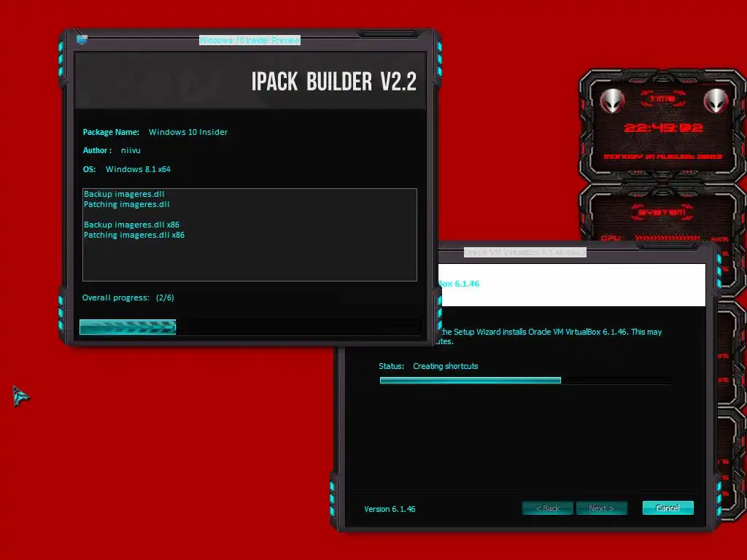Click the 'Windows 10 Insider Preview' title bar text
Screen dimensions: 747x560
(249, 40)
